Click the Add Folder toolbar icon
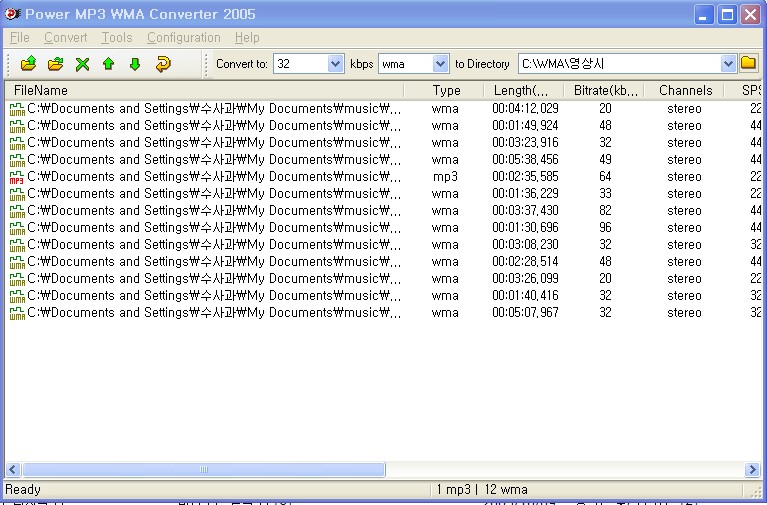The height and width of the screenshot is (505, 767). (x=56, y=64)
